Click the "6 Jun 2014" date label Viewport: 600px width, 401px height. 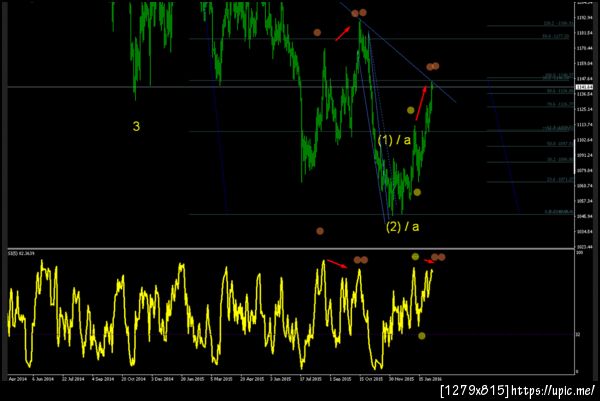[x=43, y=379]
